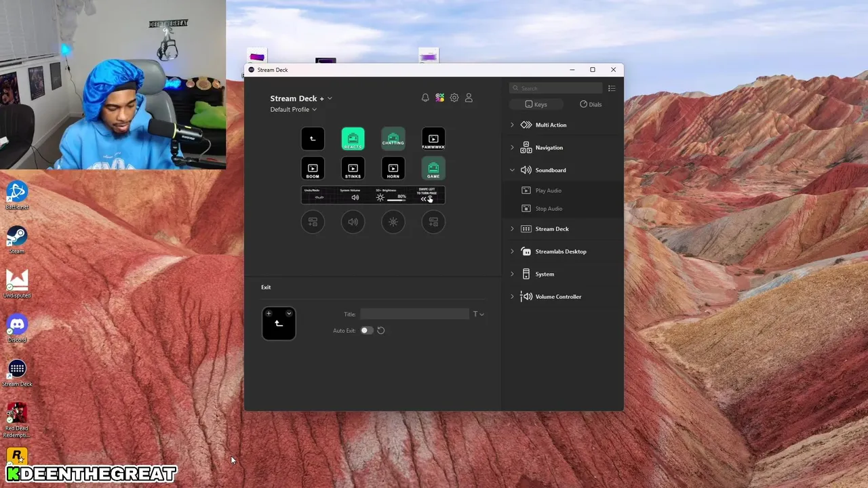Expand the Multi Action category
868x488 pixels.
[512, 125]
